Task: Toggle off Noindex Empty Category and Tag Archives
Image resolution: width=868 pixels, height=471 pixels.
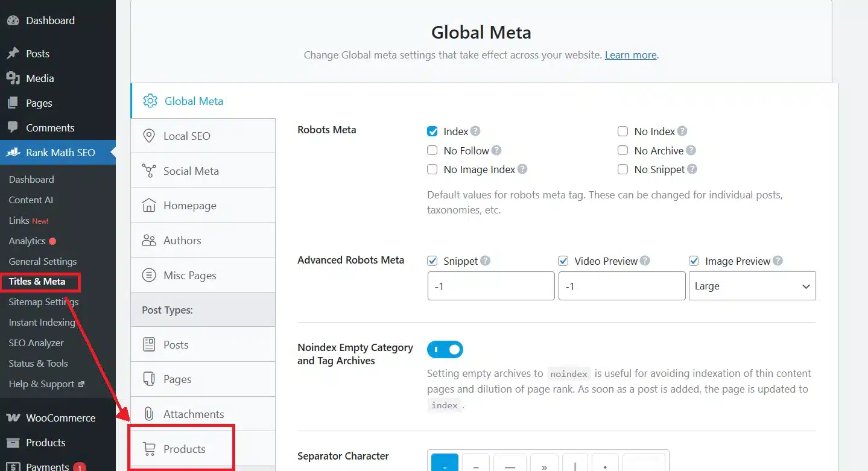Action: click(x=445, y=349)
